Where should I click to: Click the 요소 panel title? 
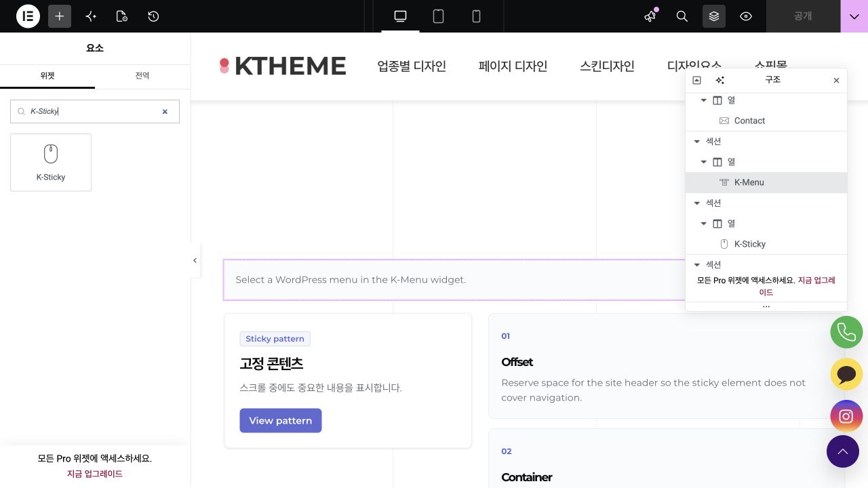(x=95, y=48)
